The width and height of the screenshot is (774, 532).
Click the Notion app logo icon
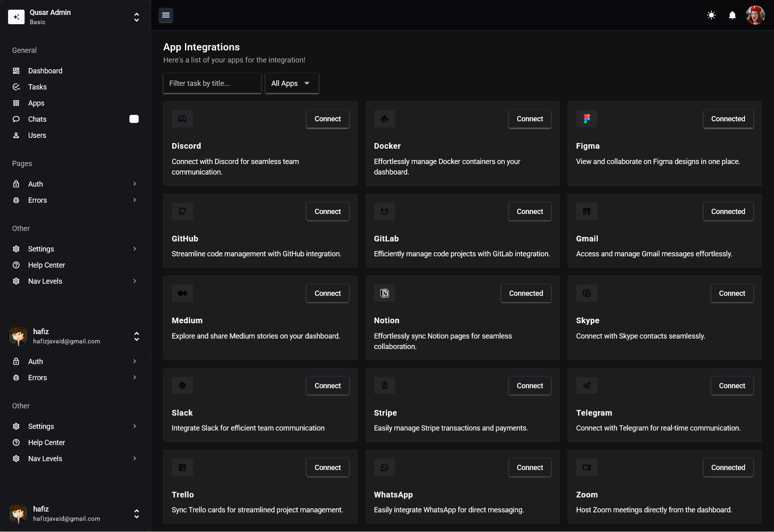point(384,293)
